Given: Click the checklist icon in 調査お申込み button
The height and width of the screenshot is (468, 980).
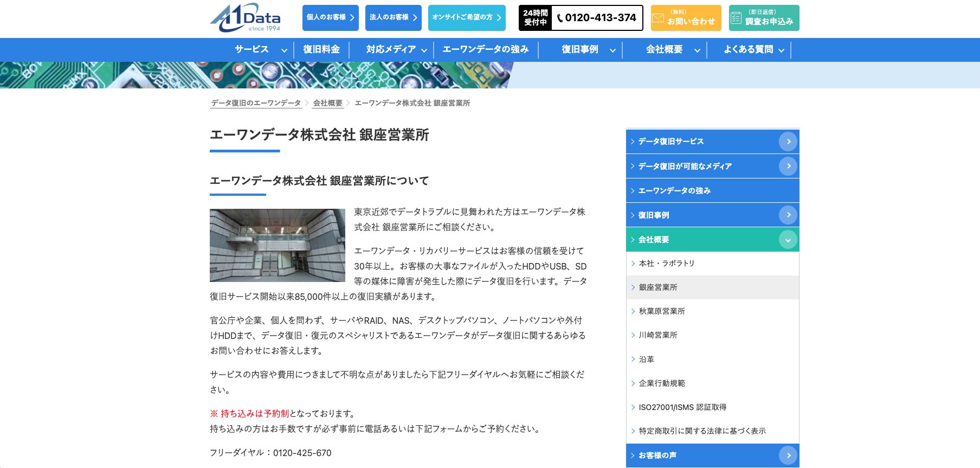Looking at the screenshot, I should [736, 18].
